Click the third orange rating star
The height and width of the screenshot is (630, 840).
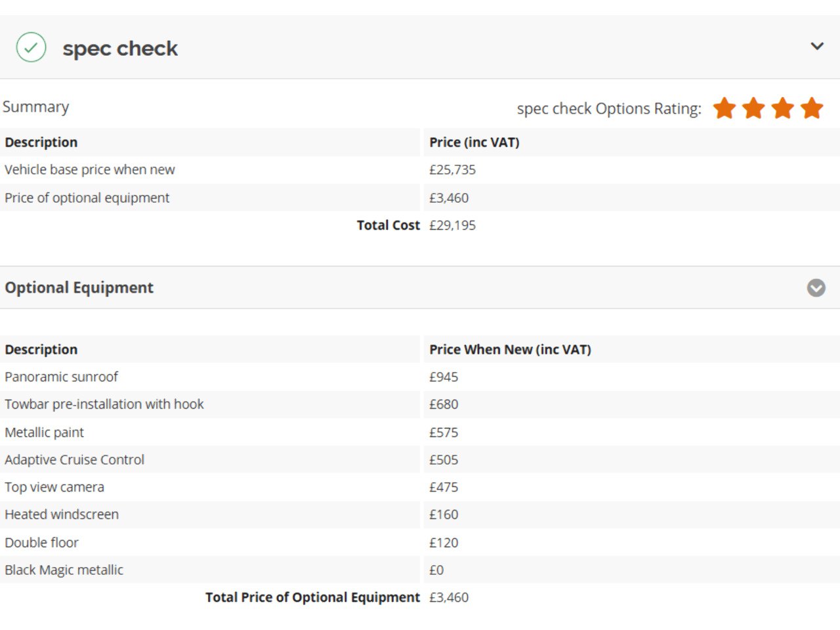point(783,108)
